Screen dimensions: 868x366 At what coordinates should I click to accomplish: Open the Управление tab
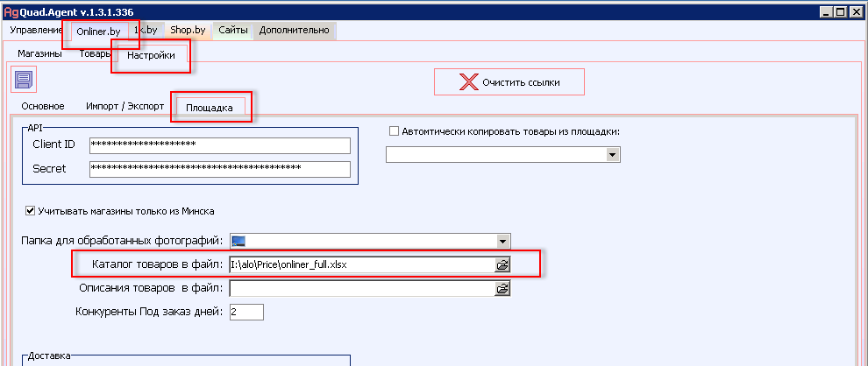35,31
